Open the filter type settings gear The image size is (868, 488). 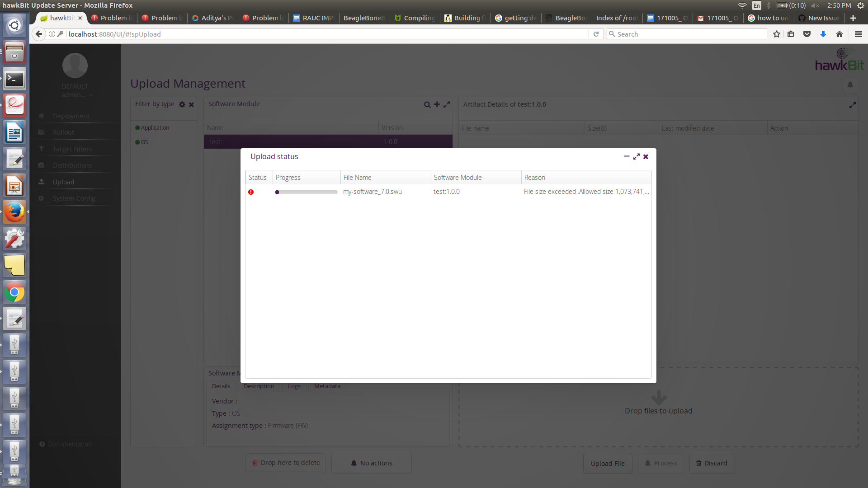182,104
